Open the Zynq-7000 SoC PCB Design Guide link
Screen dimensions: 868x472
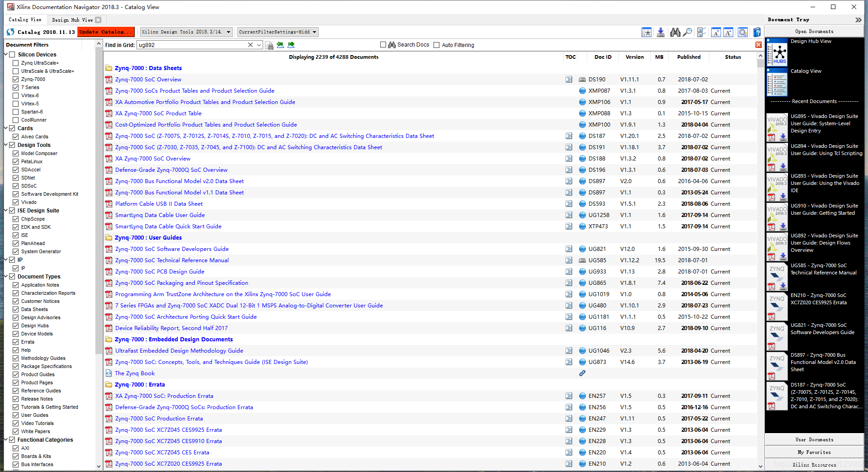pos(160,272)
